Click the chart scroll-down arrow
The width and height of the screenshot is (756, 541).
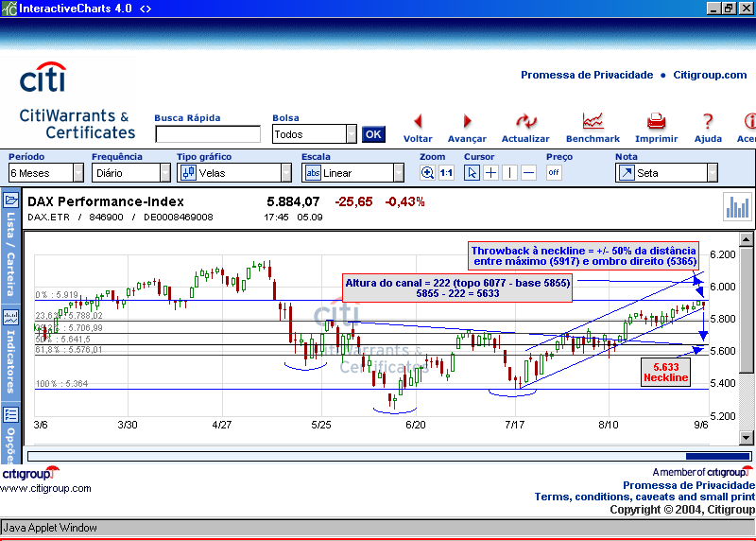tap(746, 438)
